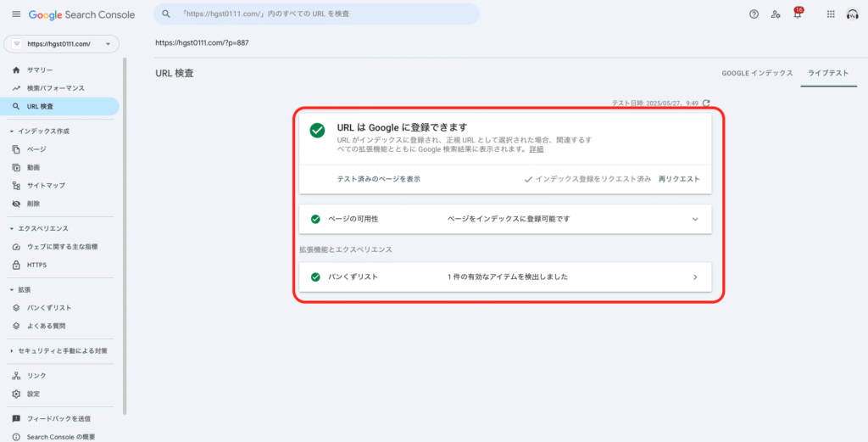Screen dimensions: 868x442
Task: Click the gauge icon beside ウェブに関する主な指標
Action: pos(16,247)
